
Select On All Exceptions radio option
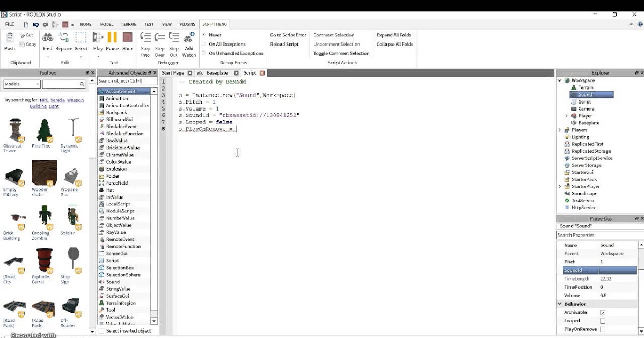click(204, 44)
